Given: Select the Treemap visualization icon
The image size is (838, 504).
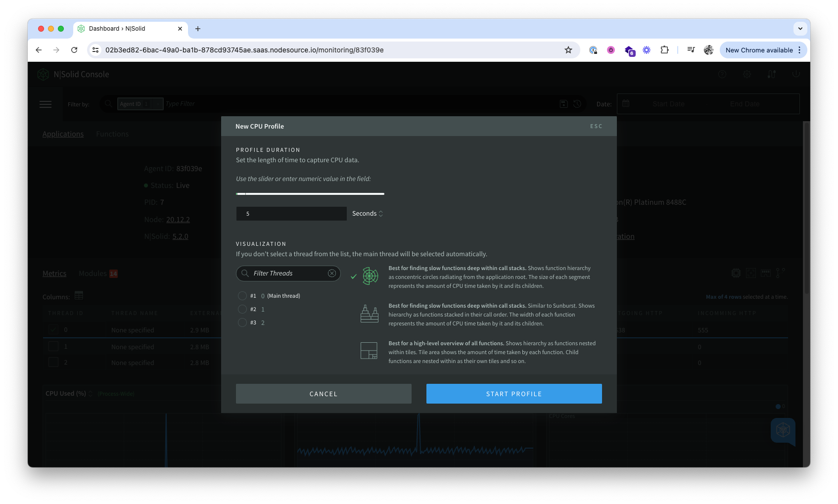Looking at the screenshot, I should (369, 351).
